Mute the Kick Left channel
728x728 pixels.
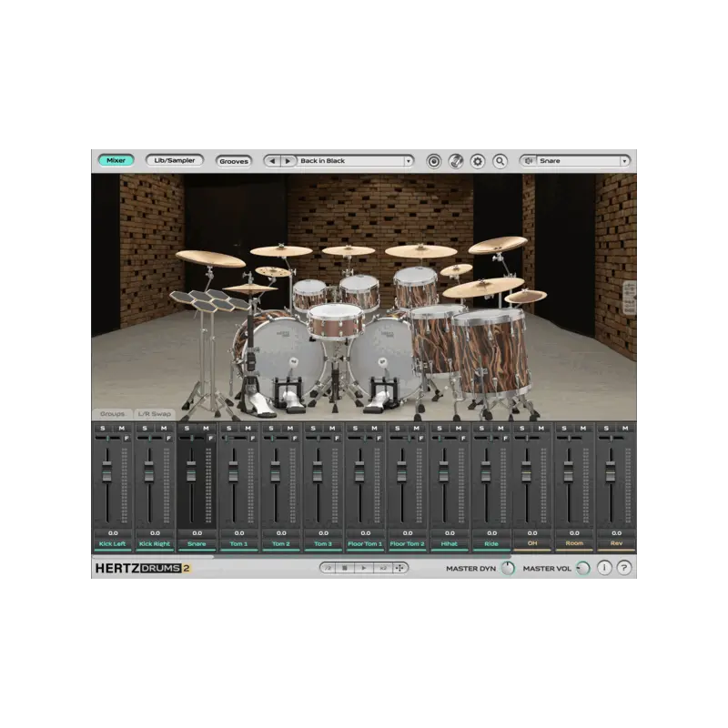point(122,428)
